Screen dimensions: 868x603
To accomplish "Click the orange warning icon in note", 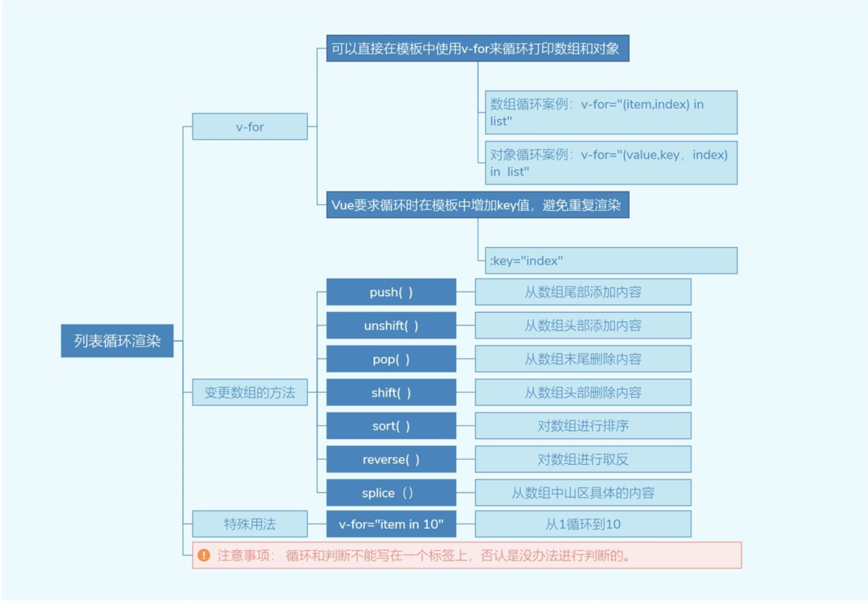I will 204,555.
